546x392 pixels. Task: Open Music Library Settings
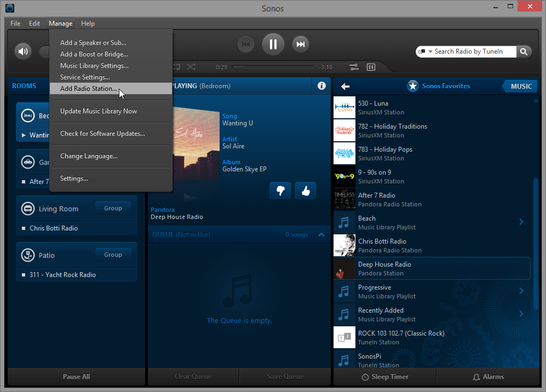(x=111, y=66)
